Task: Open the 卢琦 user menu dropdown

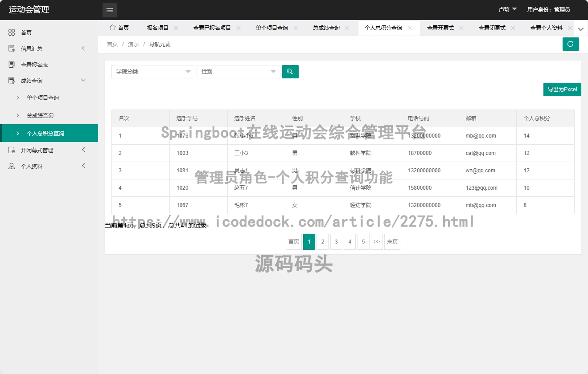Action: (x=508, y=9)
